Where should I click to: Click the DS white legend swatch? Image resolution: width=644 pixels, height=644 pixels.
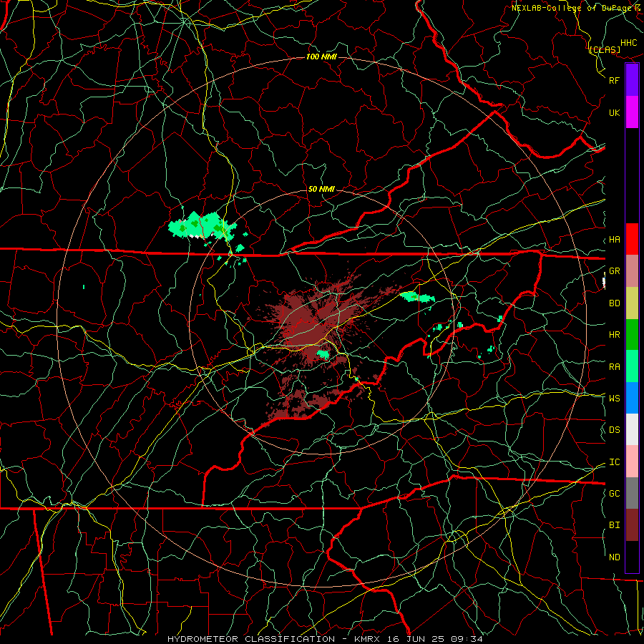coord(632,429)
